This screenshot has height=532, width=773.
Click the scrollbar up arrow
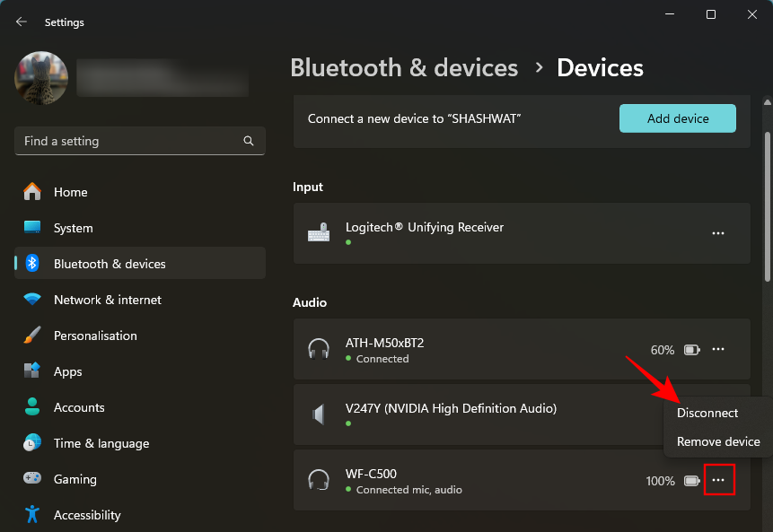point(767,102)
